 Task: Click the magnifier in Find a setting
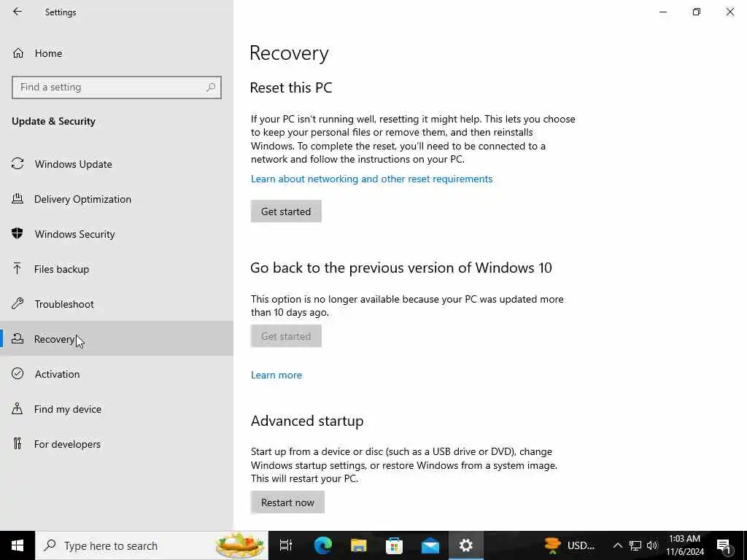(211, 87)
